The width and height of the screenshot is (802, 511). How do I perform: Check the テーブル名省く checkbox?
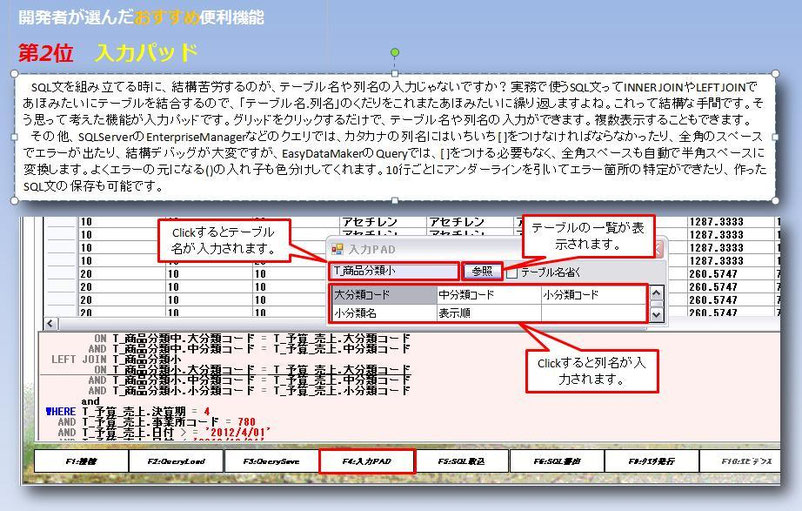click(512, 273)
